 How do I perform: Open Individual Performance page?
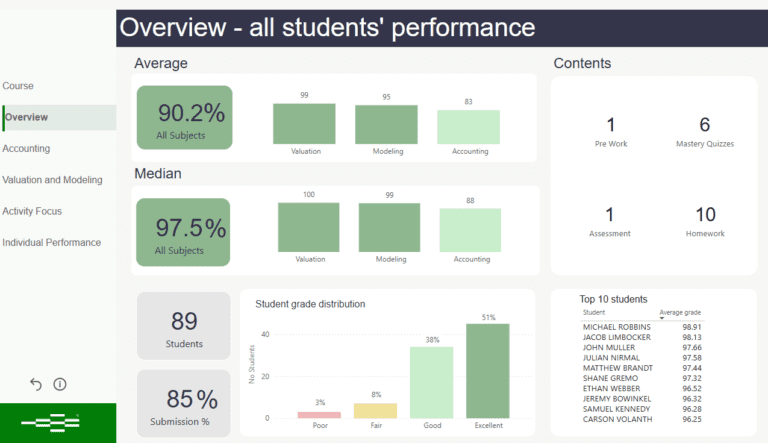point(51,242)
